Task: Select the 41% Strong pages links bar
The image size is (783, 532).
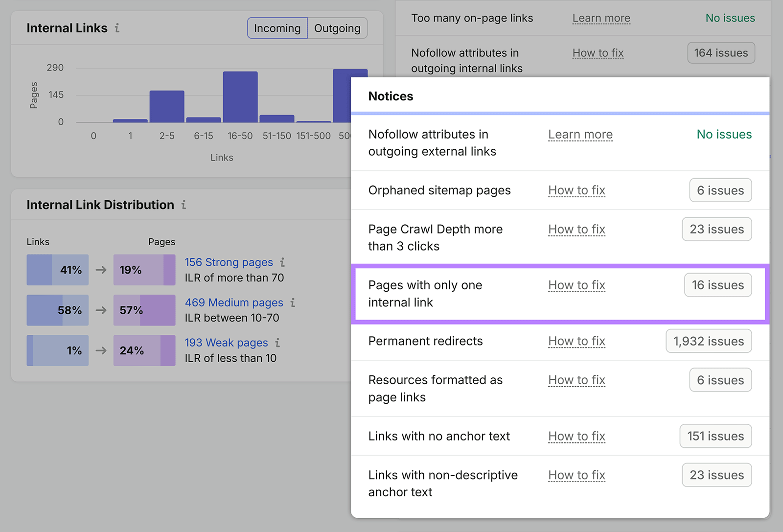Action: pyautogui.click(x=58, y=270)
